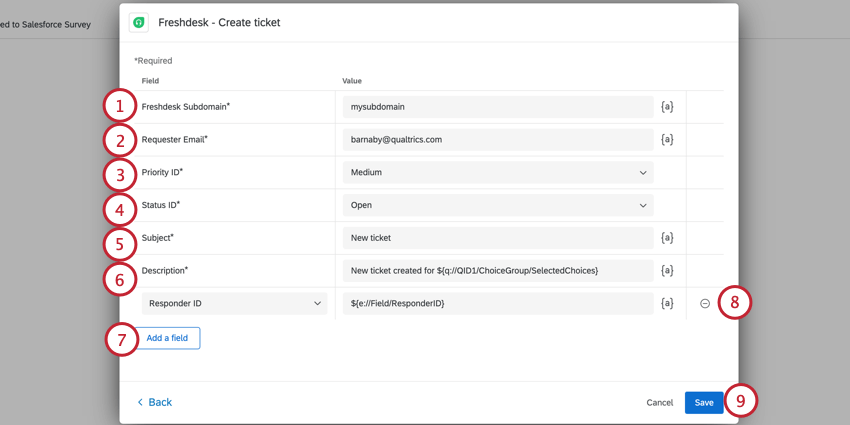The image size is (850, 425).
Task: Open piped text options for Description
Action: coord(667,271)
